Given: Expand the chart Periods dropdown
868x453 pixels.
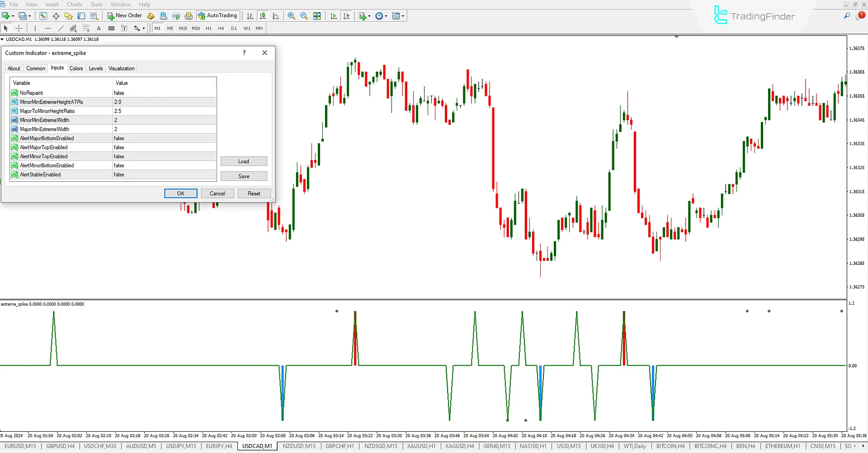Looking at the screenshot, I should 386,15.
